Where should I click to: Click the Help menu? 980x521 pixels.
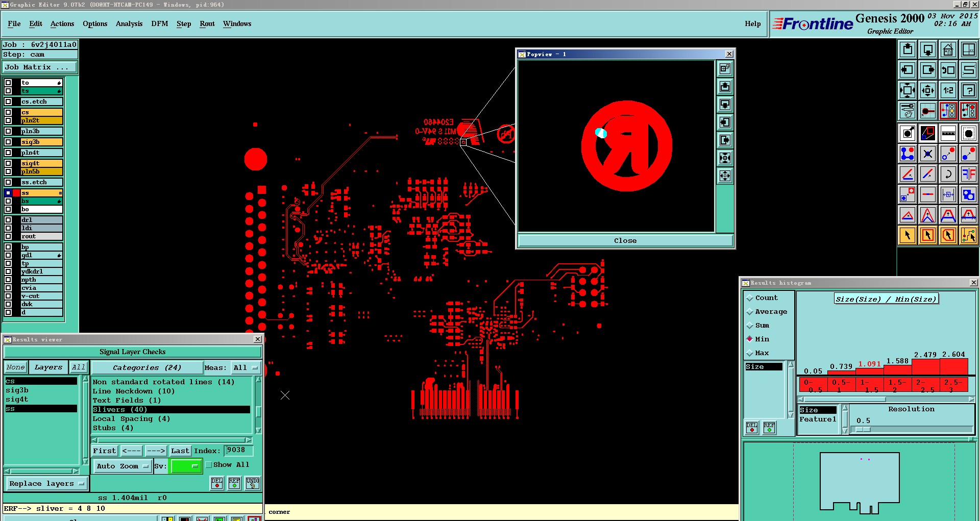752,24
